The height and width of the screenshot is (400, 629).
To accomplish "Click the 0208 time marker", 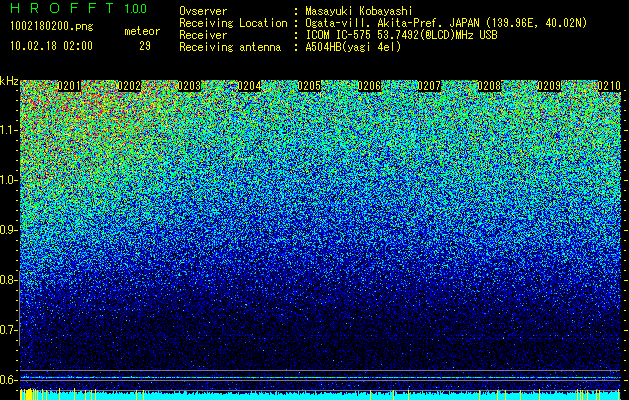I will coord(489,86).
